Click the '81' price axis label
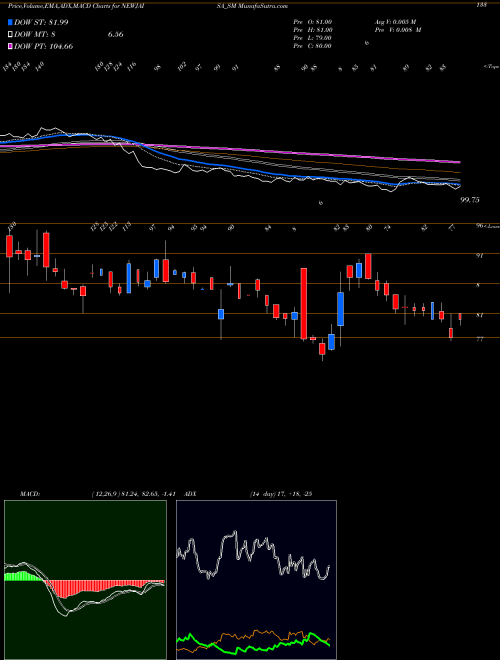500x660 pixels. [x=479, y=315]
